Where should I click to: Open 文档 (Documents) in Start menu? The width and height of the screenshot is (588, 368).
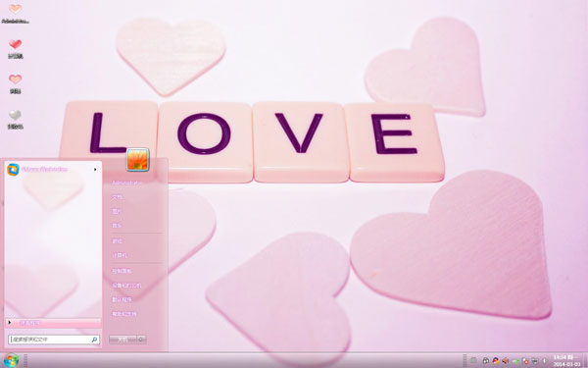117,197
